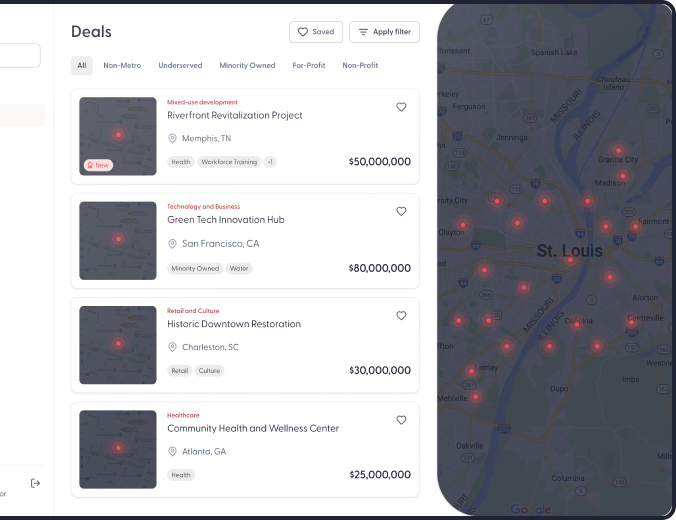The width and height of the screenshot is (676, 520).
Task: Switch to the Non-Metro tab
Action: tap(122, 66)
